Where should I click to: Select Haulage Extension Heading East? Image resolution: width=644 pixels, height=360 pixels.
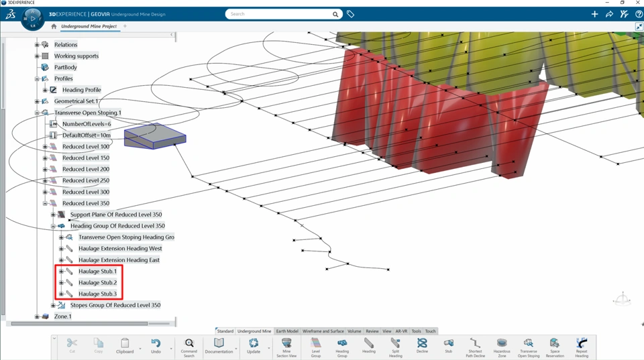point(119,260)
